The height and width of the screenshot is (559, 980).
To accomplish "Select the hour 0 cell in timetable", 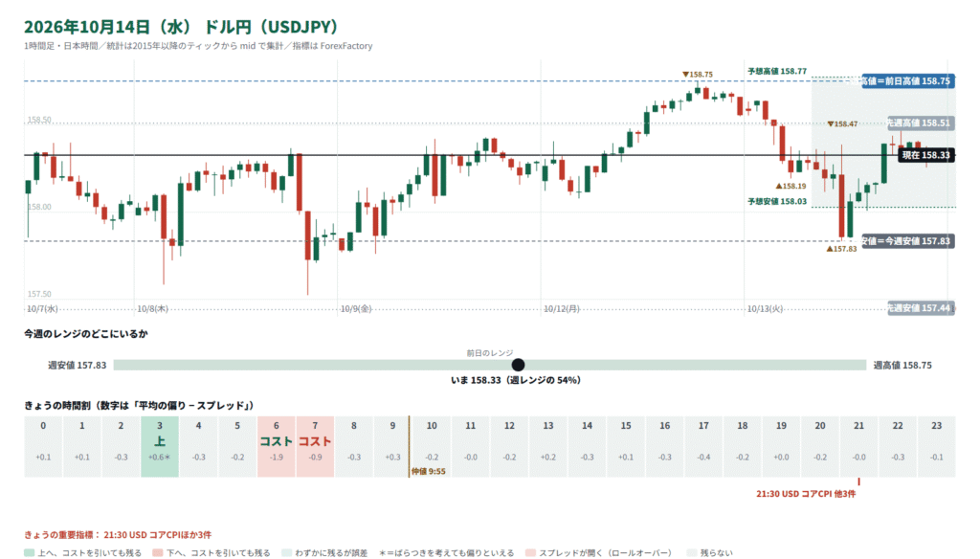I will [43, 446].
